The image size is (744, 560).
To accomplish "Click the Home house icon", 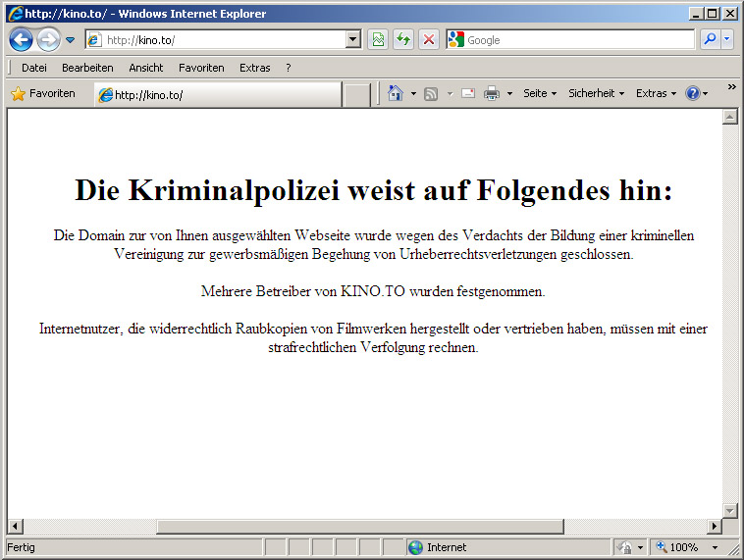I will click(x=396, y=93).
